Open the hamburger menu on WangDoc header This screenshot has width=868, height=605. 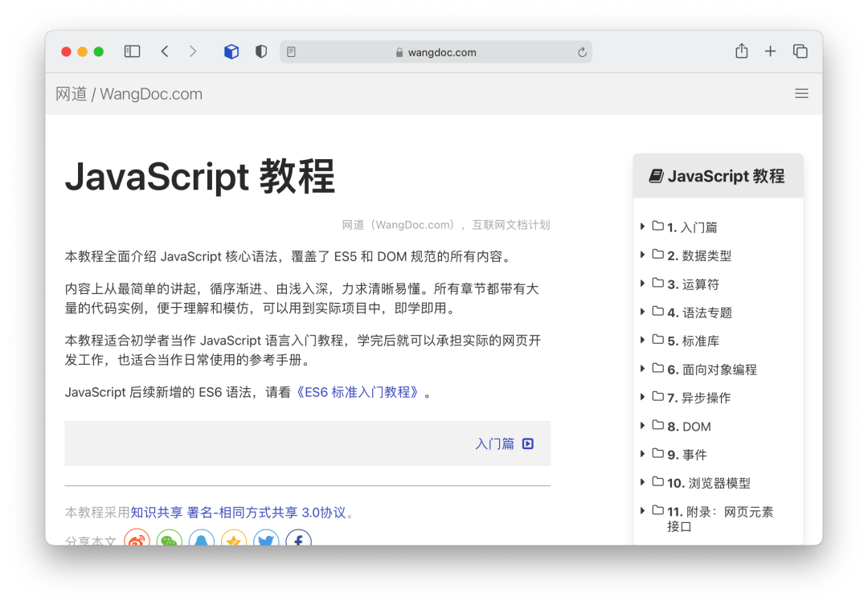pos(801,93)
